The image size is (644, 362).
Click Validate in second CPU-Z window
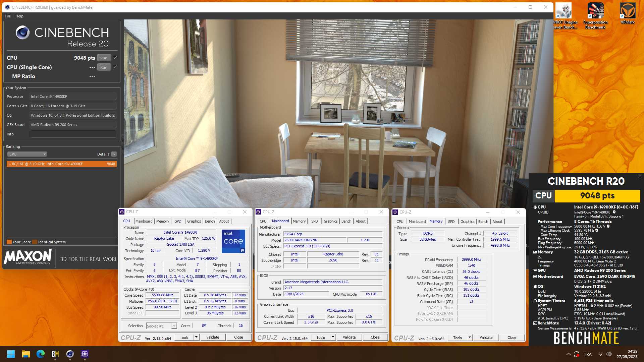click(349, 338)
